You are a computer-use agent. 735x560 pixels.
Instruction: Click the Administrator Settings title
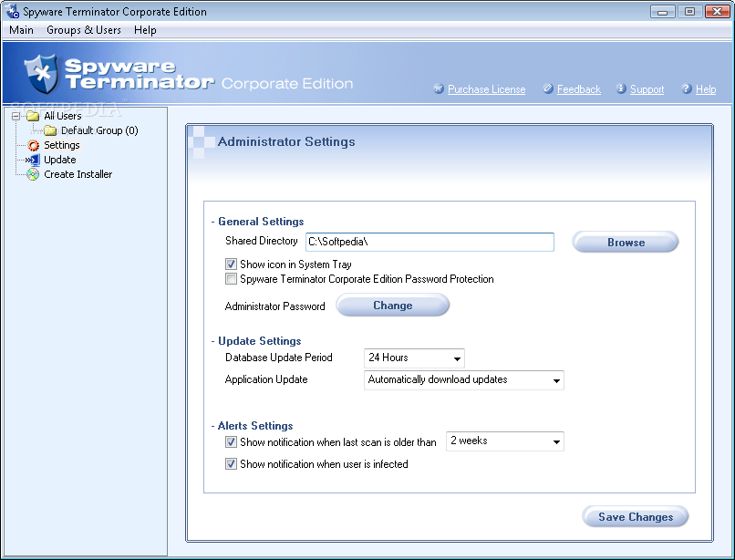pyautogui.click(x=286, y=141)
